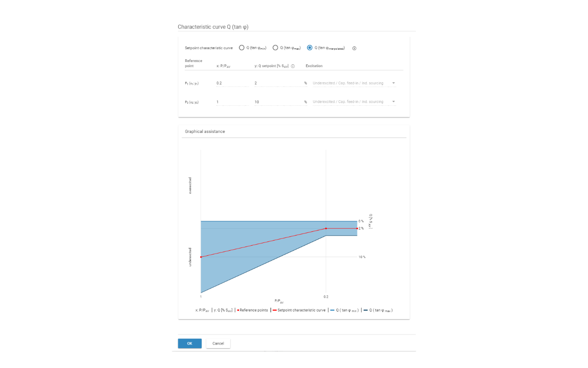Open the P2 Excitation dropdown
The image size is (588, 368).
354,102
